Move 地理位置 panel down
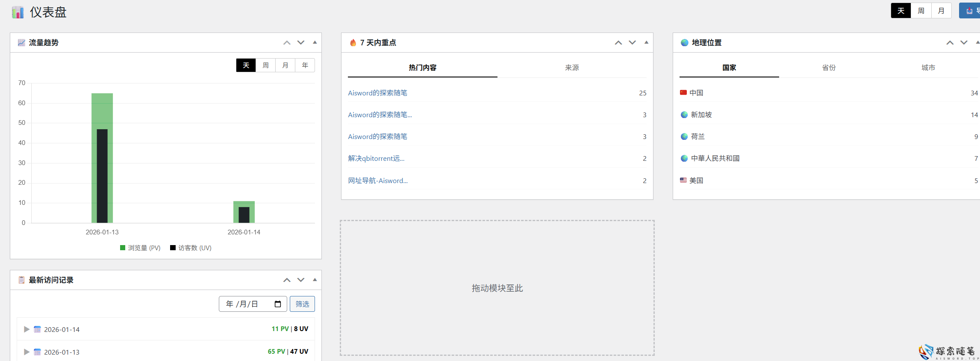The image size is (980, 361). tap(964, 42)
